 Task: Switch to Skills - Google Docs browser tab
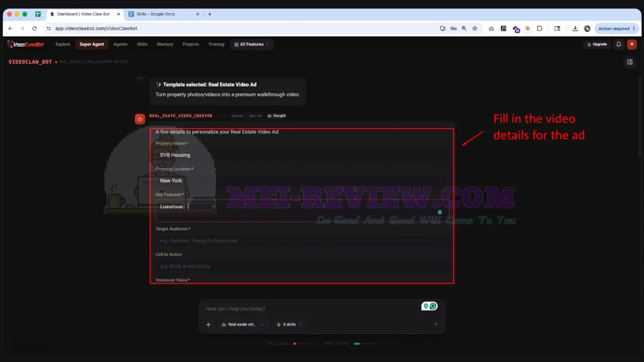(x=163, y=14)
